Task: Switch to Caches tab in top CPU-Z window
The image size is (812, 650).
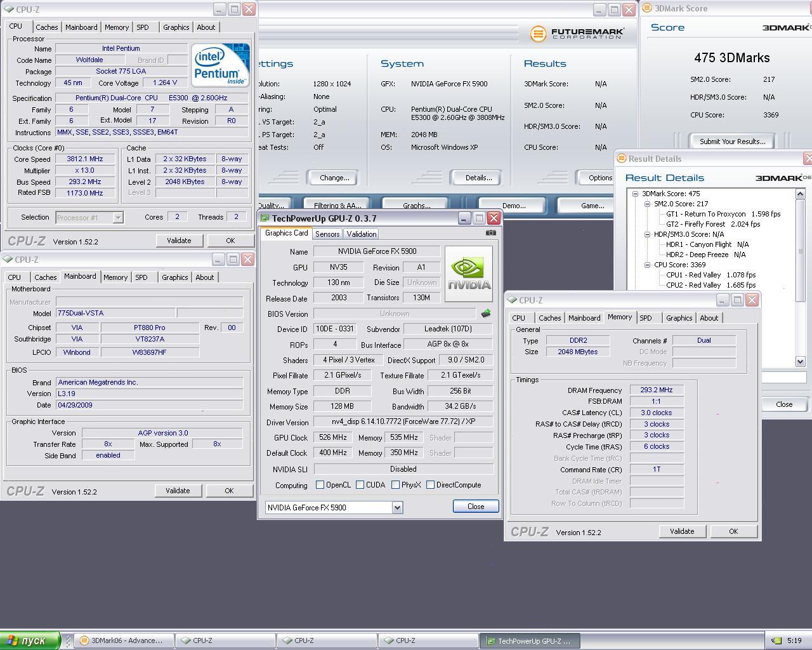Action: [x=46, y=27]
